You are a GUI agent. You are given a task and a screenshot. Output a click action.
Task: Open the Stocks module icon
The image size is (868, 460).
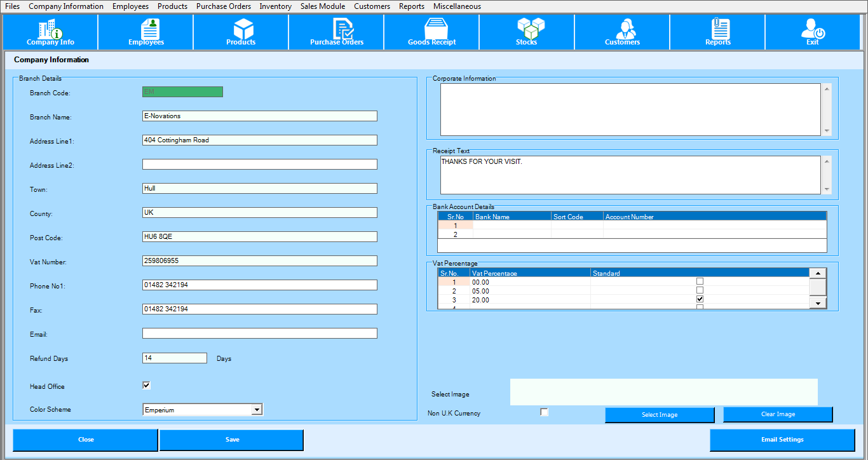click(526, 32)
